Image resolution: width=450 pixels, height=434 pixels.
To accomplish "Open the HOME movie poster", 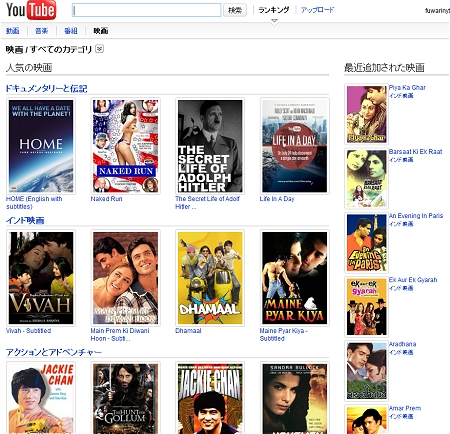I will pyautogui.click(x=41, y=146).
